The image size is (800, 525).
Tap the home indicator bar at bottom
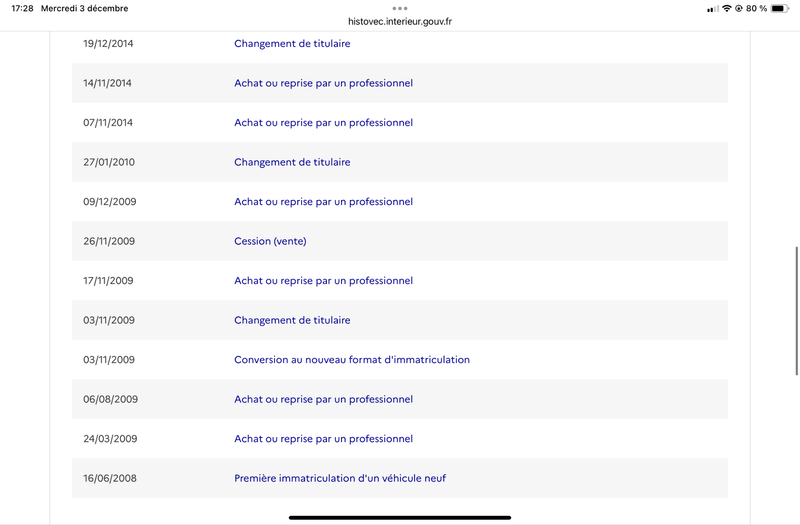(x=400, y=517)
